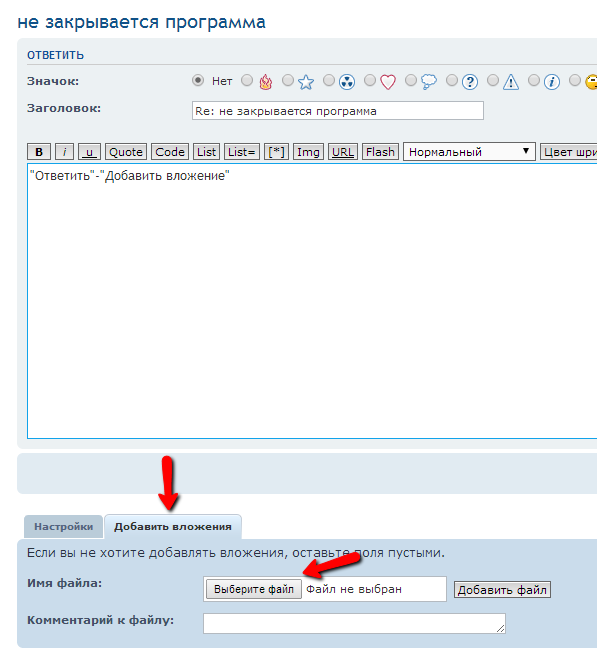
Task: Click the 'ОТВЕТИТЬ' heading text
Action: tap(55, 55)
